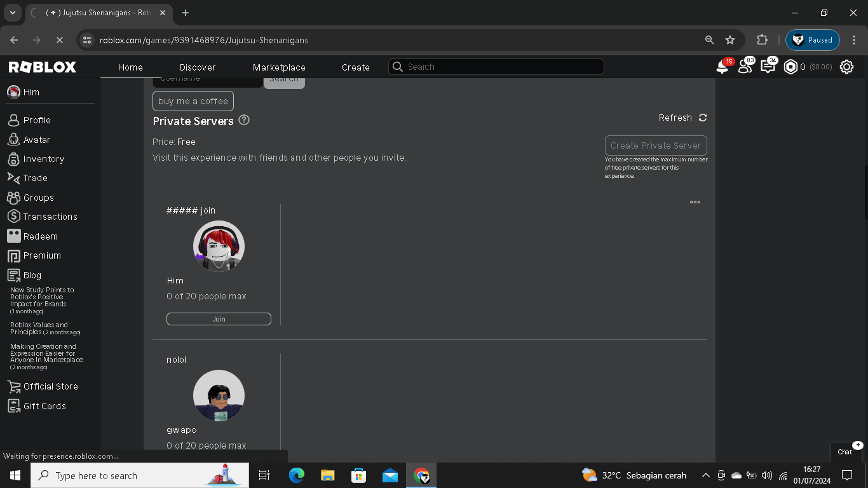
Task: Open the Windows Start menu
Action: [x=15, y=475]
